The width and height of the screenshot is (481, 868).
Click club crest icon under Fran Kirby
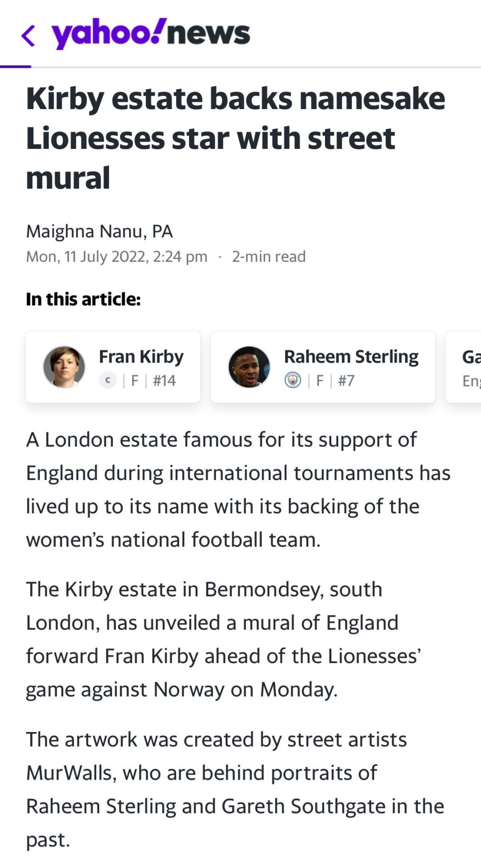(x=107, y=380)
